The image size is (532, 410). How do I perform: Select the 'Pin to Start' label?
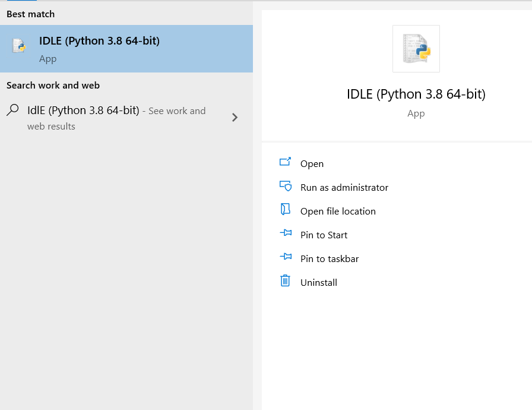point(324,235)
